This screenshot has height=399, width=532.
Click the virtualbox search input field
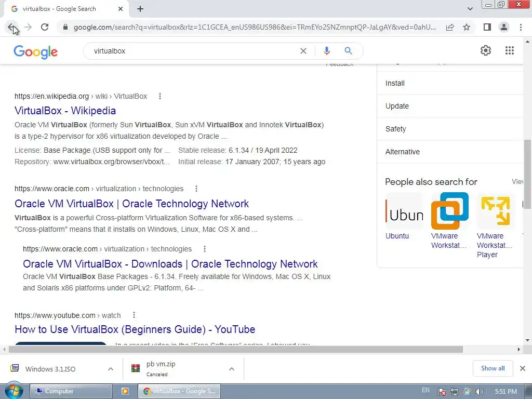point(193,51)
